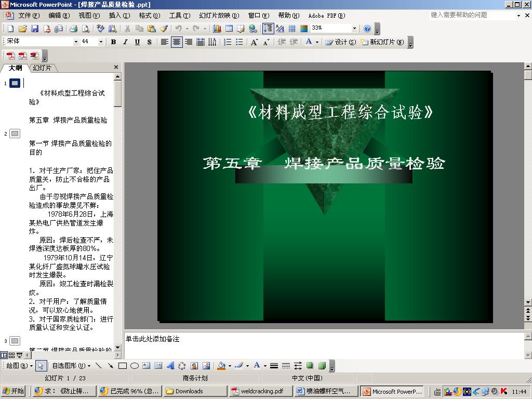Select the Rectangle shape tool
532x399 pixels.
coord(123,366)
